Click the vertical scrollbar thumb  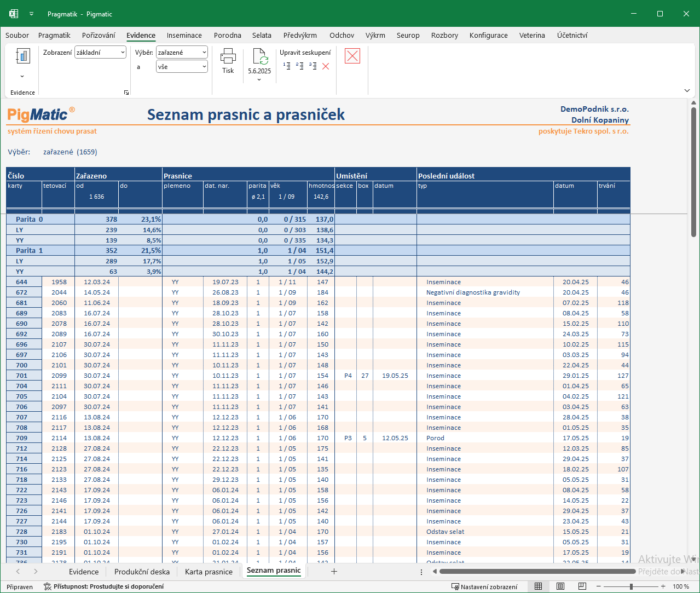coord(693,172)
